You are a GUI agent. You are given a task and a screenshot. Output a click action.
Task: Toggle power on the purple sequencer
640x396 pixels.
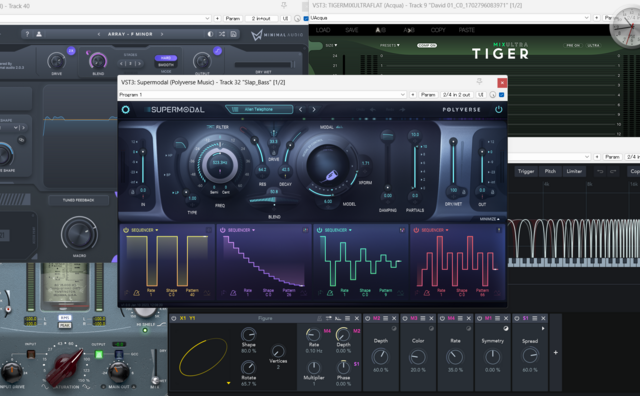tap(223, 230)
